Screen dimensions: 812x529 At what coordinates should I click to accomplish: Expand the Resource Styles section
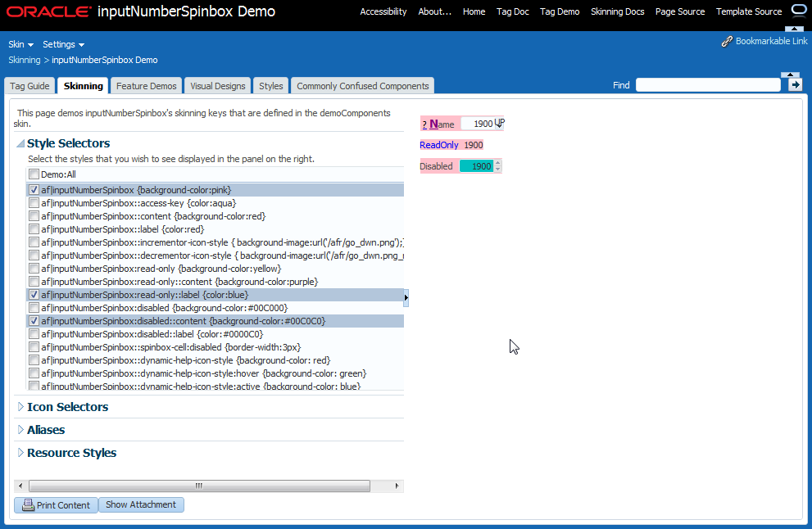pos(20,452)
